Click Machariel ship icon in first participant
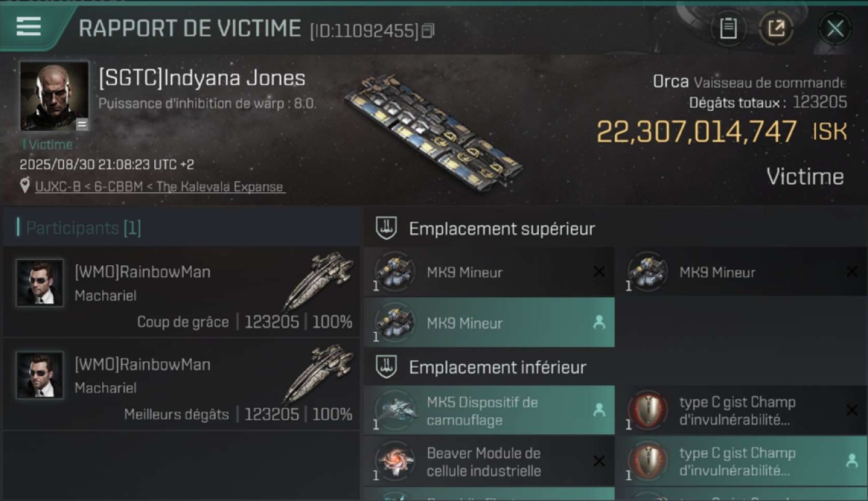This screenshot has height=501, width=868. pyautogui.click(x=318, y=281)
